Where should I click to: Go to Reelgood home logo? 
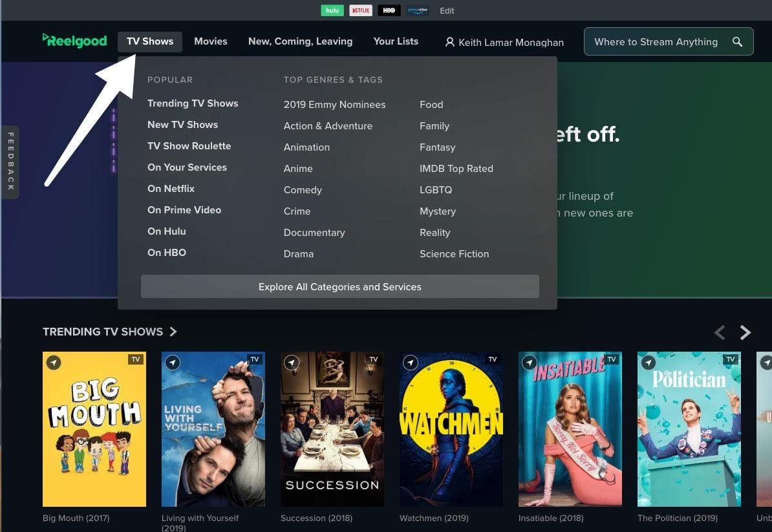coord(74,40)
